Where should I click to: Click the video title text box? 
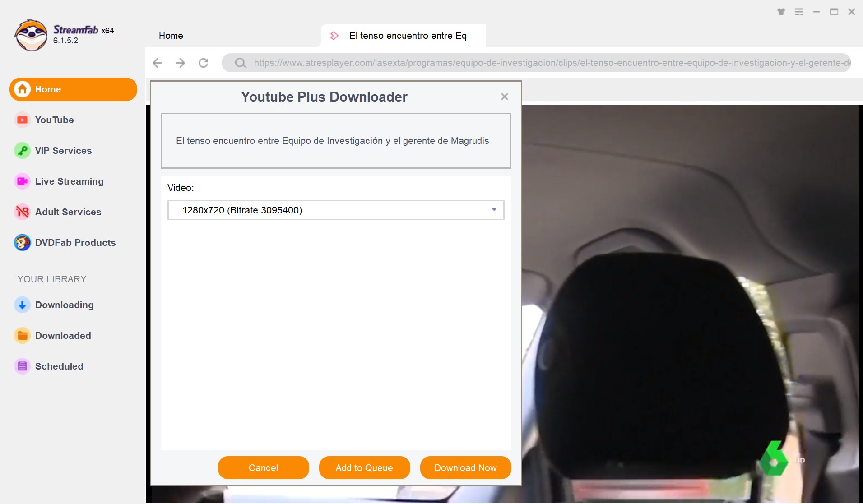(x=336, y=141)
